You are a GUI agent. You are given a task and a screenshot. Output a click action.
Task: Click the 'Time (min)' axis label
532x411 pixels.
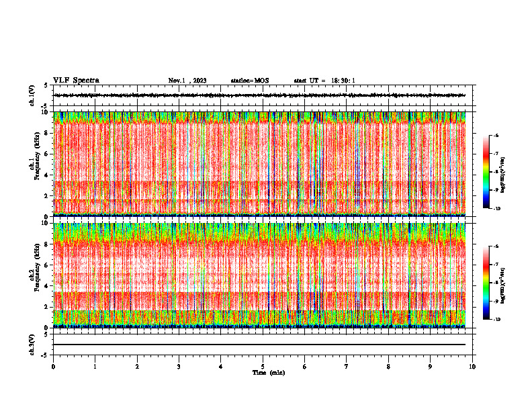269,373
